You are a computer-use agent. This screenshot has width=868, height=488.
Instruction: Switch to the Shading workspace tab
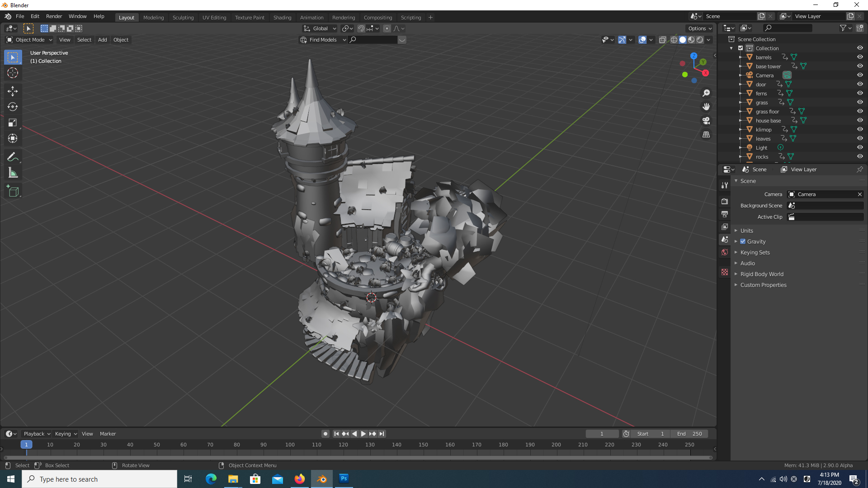(282, 17)
